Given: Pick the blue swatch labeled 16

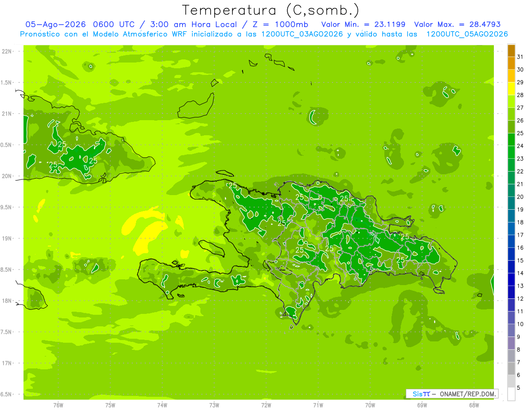Looking at the screenshot, I should pos(511,242).
